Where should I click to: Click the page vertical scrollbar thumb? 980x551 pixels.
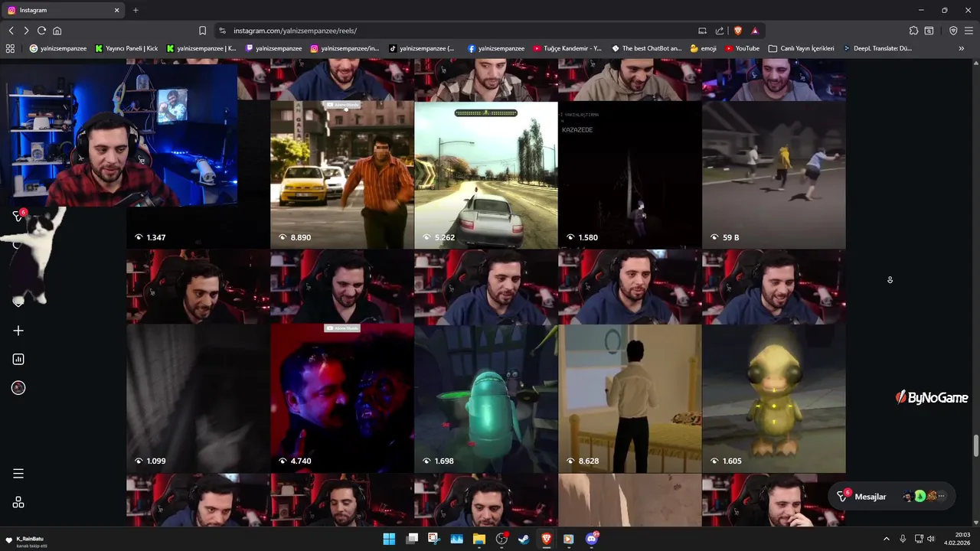[975, 446]
